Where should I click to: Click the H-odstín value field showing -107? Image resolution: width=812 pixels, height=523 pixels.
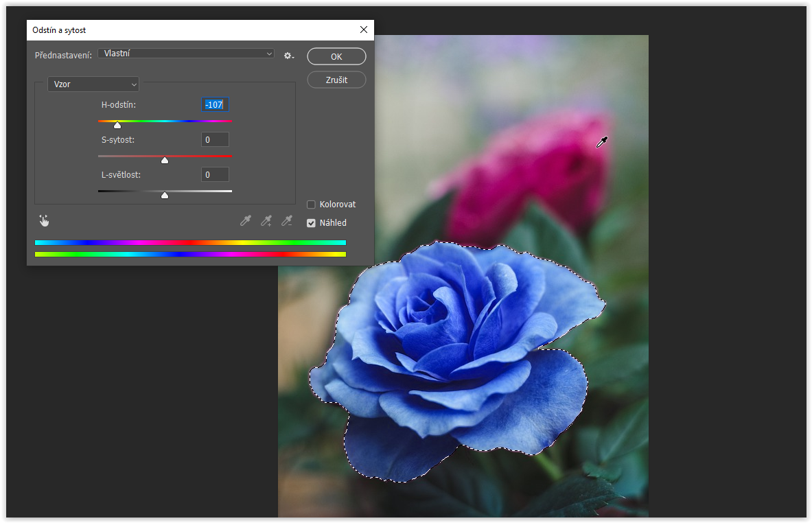point(215,104)
